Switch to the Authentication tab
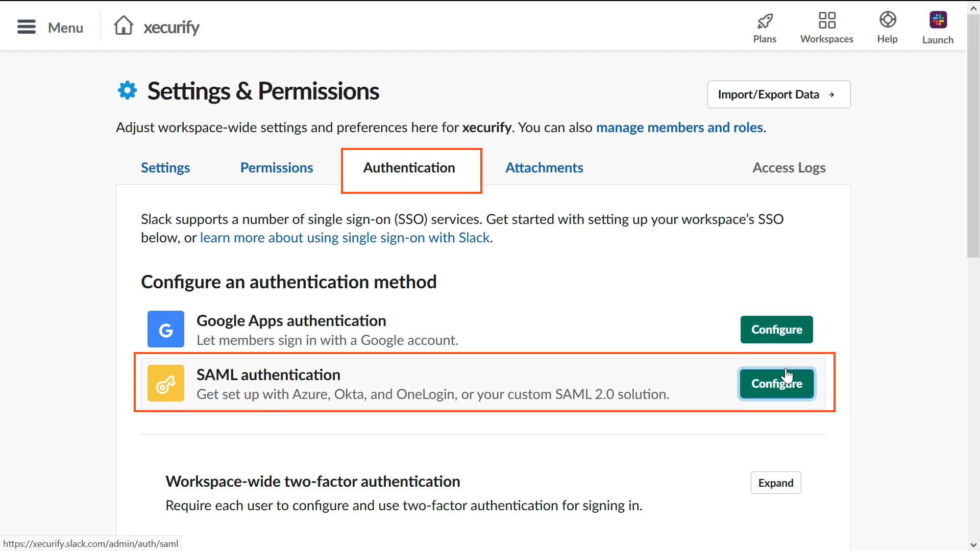 coord(409,167)
